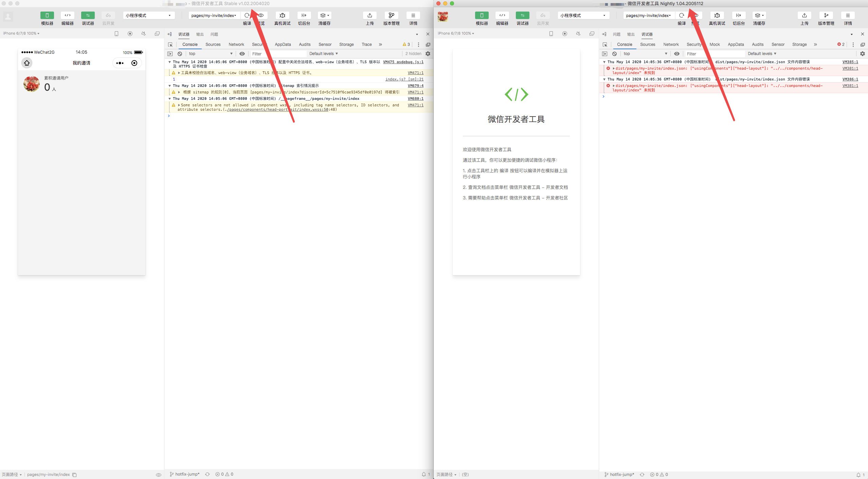Screen dimensions: 868x479
Task: Click the 编译 compile button in Nightly window
Action: tap(681, 16)
